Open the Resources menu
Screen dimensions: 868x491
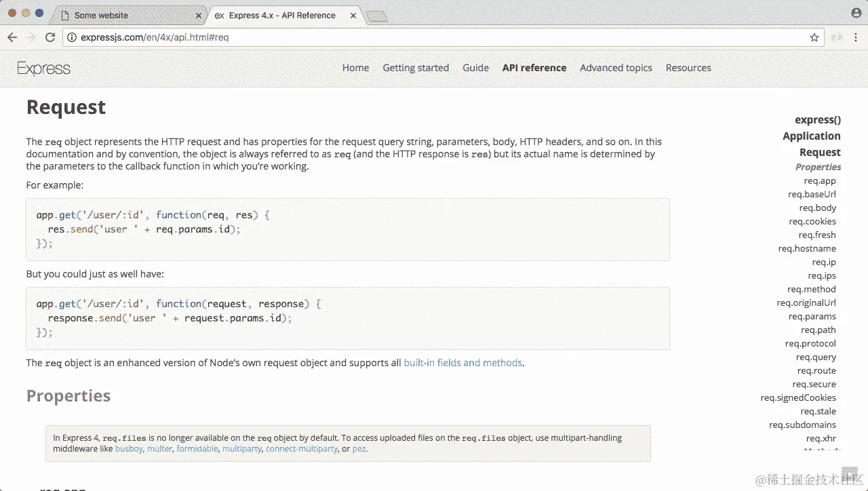pyautogui.click(x=688, y=68)
